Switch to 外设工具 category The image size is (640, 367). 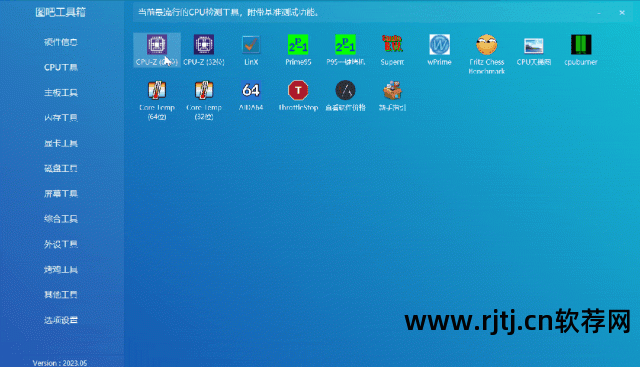(61, 244)
